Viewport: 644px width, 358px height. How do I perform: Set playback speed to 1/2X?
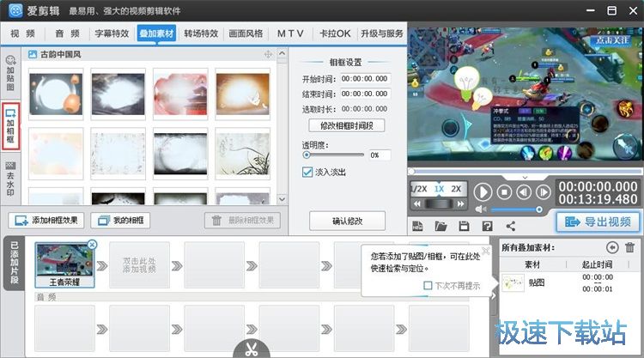(x=419, y=189)
